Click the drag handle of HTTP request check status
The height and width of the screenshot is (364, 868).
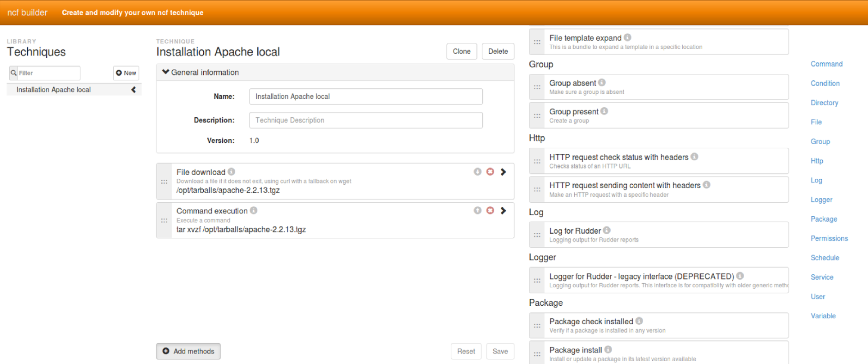coord(537,161)
